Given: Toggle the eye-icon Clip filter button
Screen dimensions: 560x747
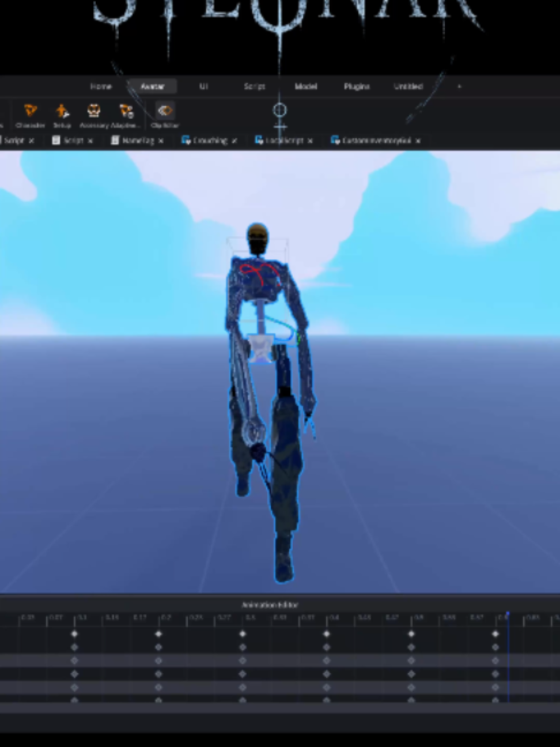Looking at the screenshot, I should tap(165, 115).
